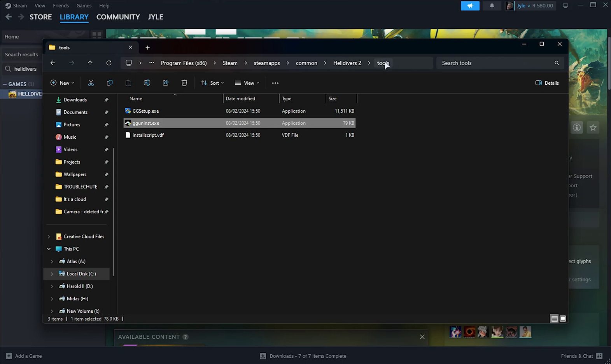
Task: Open hidden path ellipsis in address bar
Action: pos(152,63)
